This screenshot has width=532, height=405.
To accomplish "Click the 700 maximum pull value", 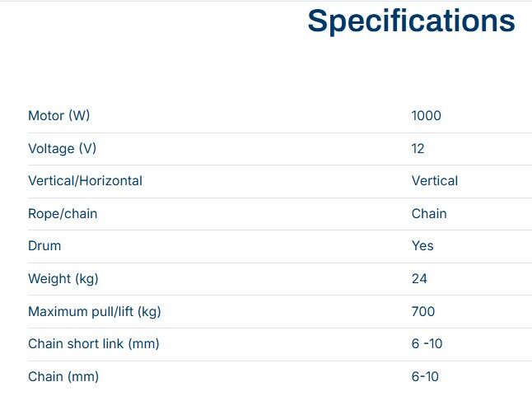I will tap(422, 312).
